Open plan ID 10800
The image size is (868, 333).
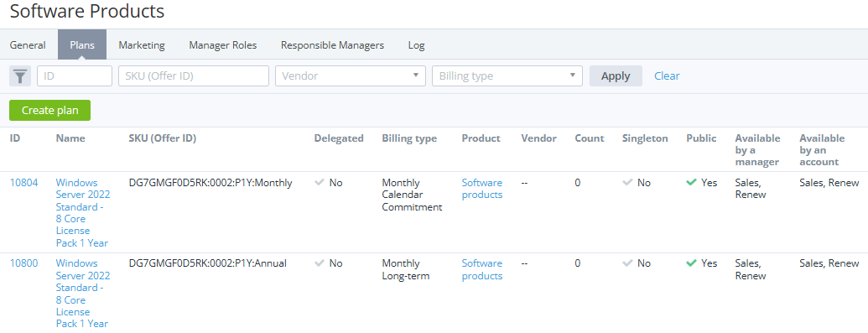[23, 263]
